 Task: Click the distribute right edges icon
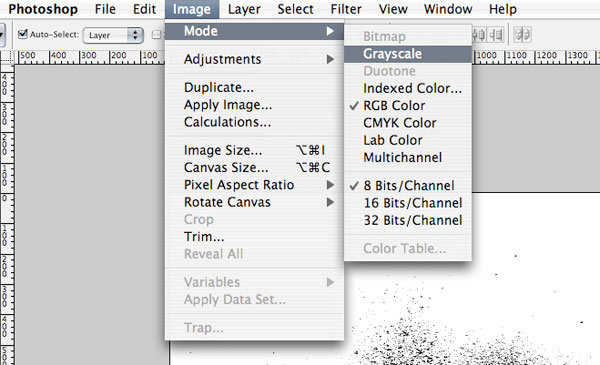click(x=496, y=35)
